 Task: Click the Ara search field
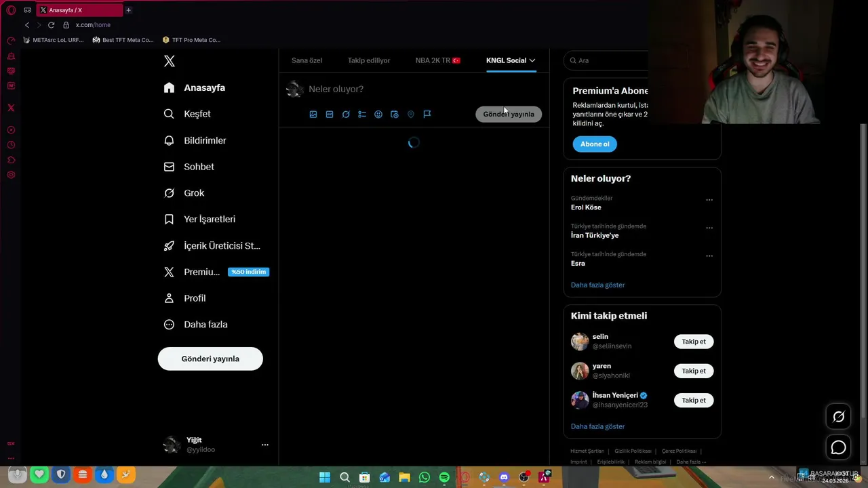click(607, 60)
